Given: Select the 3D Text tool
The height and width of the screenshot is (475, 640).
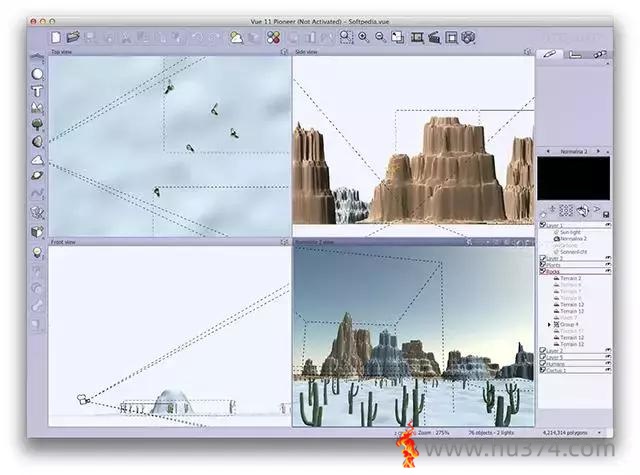Looking at the screenshot, I should point(37,91).
